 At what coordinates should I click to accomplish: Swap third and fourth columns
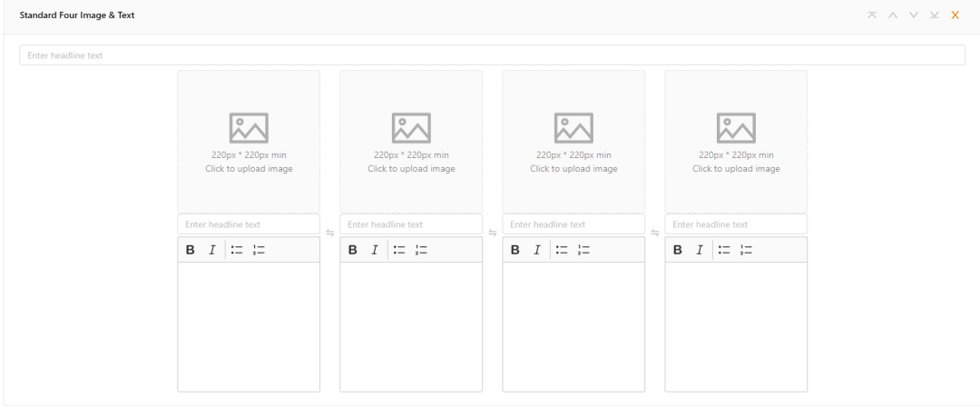click(655, 233)
